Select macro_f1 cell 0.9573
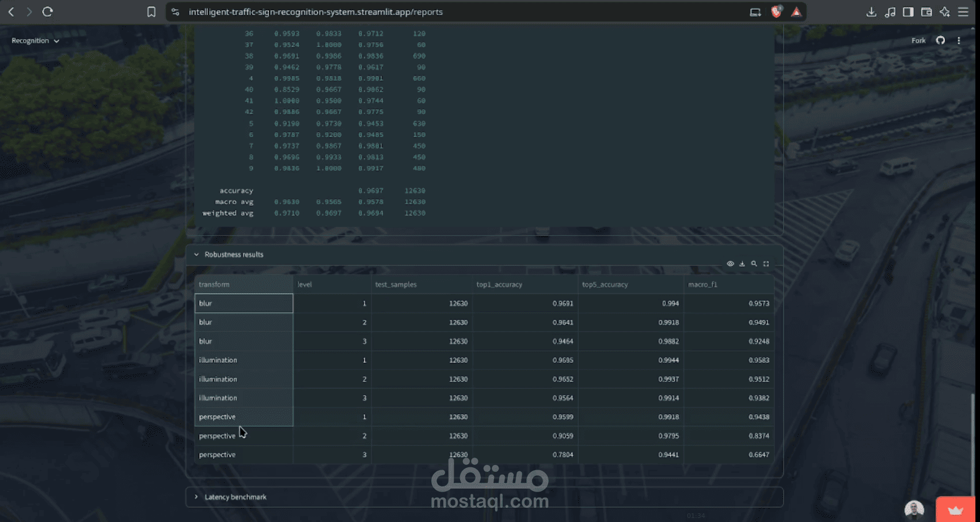Viewport: 980px width, 522px height. point(728,303)
